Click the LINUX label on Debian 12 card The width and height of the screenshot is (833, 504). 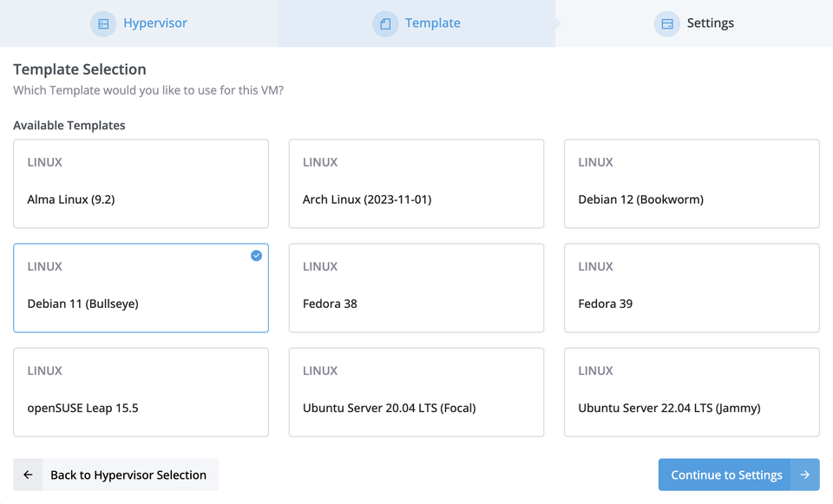[595, 162]
